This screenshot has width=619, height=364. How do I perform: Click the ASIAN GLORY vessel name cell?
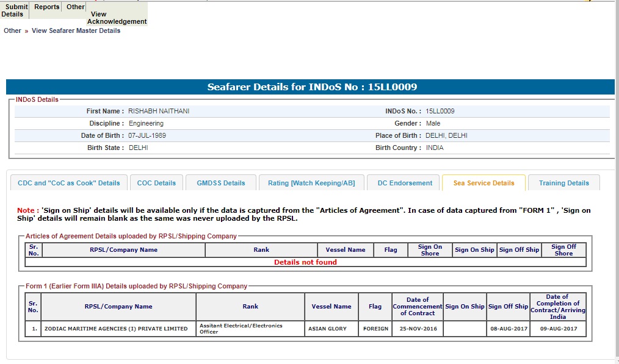click(327, 329)
